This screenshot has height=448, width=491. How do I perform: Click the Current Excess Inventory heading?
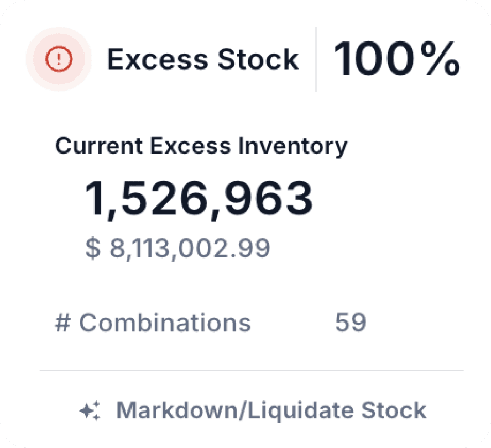click(201, 146)
